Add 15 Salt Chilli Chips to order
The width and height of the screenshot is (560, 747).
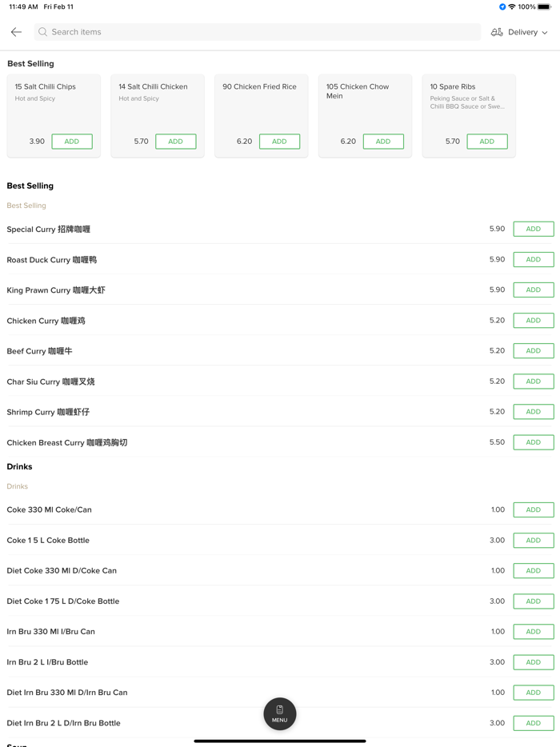(x=72, y=142)
